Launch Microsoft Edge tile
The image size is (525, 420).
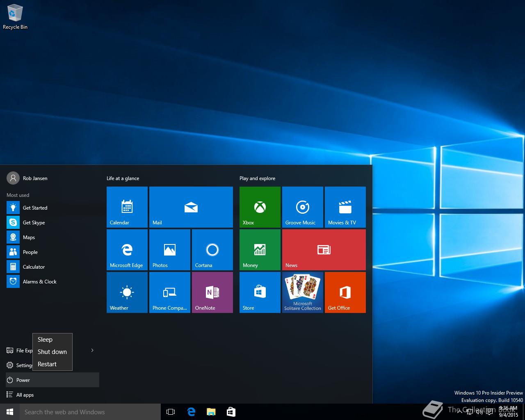tap(127, 250)
